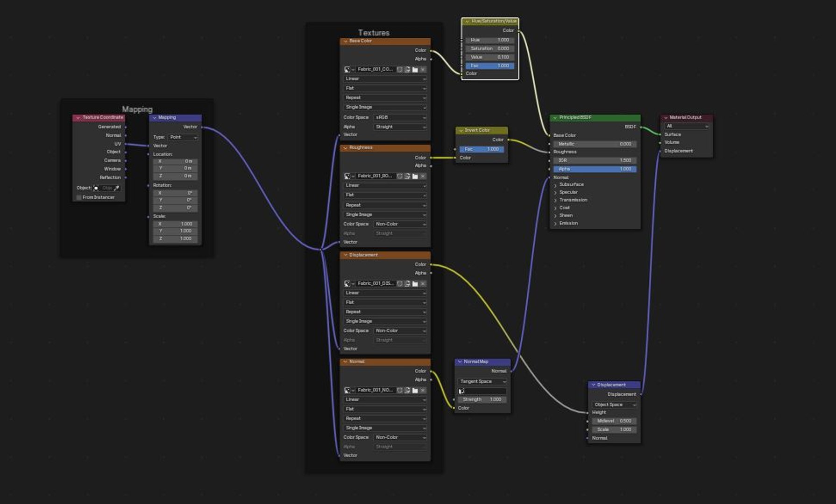Pick object with the Texture Coordinate eyedropper

(x=117, y=188)
